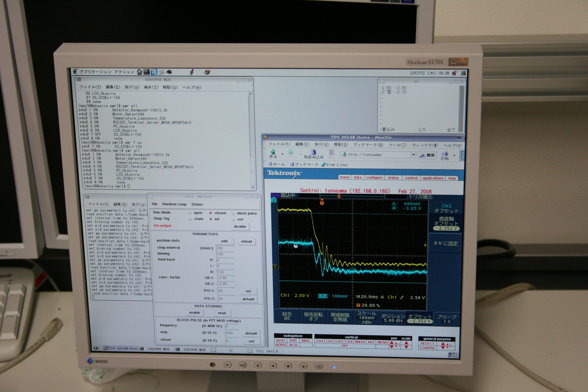Click the Home (ホーム) bookmark toolbar icon
The image size is (588, 392).
[x=276, y=164]
